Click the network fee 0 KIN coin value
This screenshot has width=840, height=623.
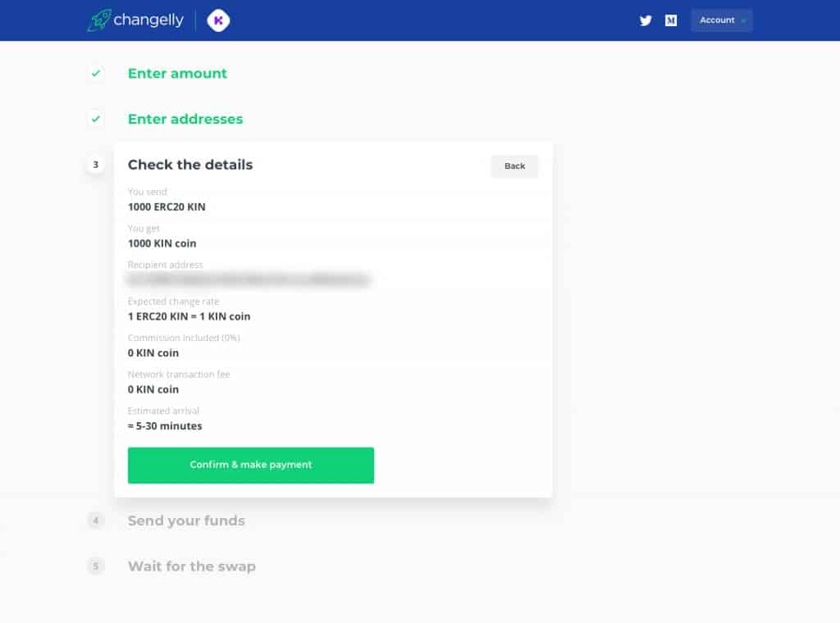[x=153, y=389]
